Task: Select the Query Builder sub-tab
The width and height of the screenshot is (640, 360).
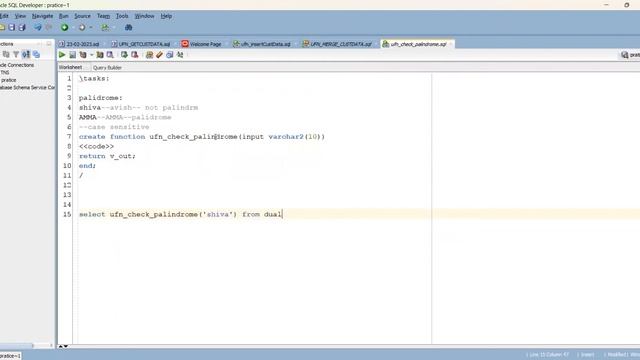Action: point(107,68)
